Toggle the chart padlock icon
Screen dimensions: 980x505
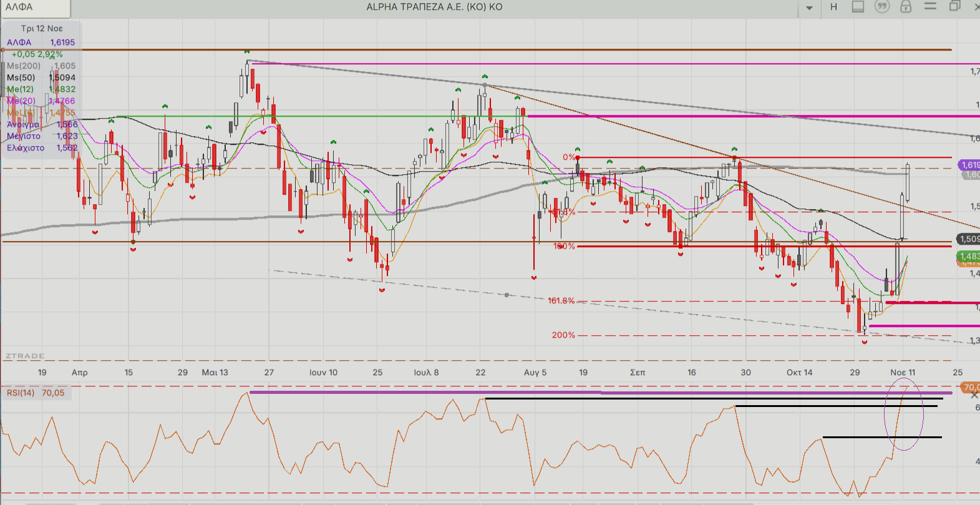pos(906,7)
